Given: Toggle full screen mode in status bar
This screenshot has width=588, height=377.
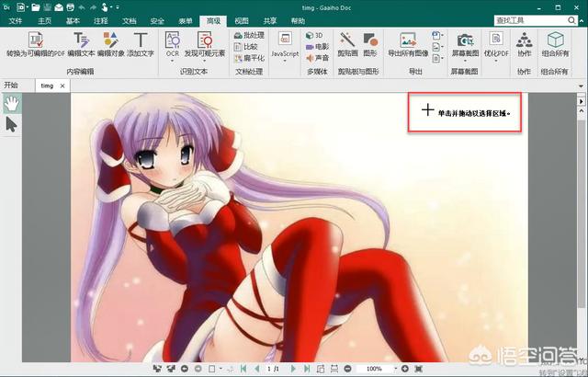Looking at the screenshot, I should pyautogui.click(x=418, y=369).
